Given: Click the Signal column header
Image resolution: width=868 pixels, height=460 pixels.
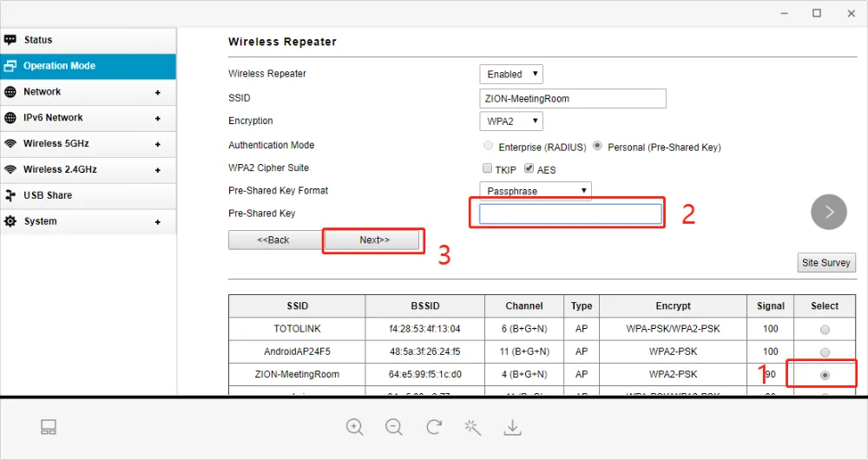Looking at the screenshot, I should point(771,306).
